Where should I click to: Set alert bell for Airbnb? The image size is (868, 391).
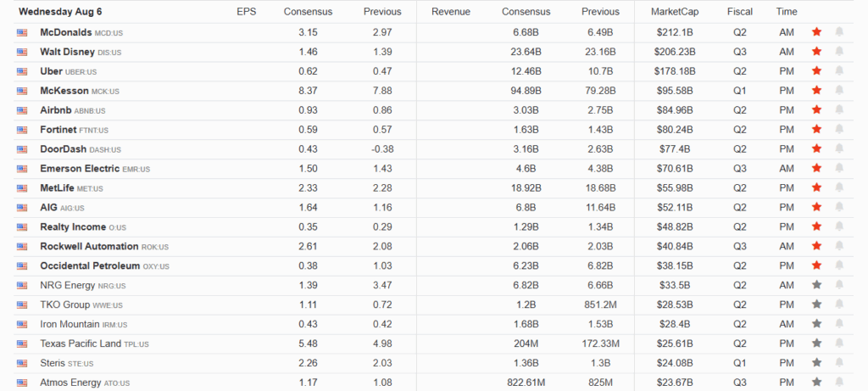(x=839, y=110)
